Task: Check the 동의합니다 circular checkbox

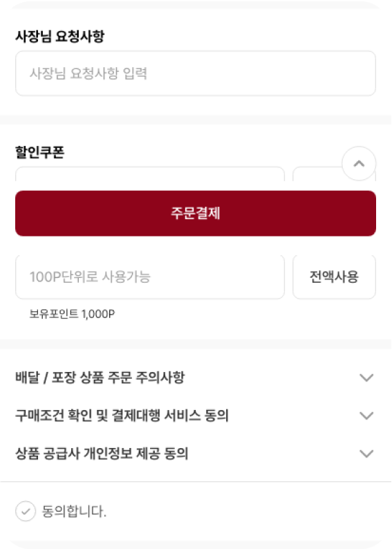Action: (26, 511)
